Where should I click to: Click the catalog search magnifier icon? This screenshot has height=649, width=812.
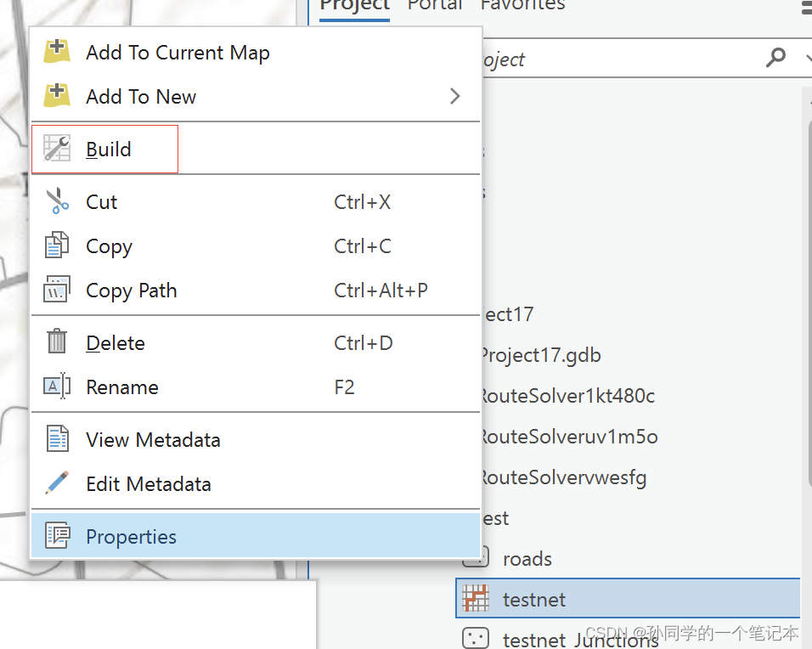(775, 58)
